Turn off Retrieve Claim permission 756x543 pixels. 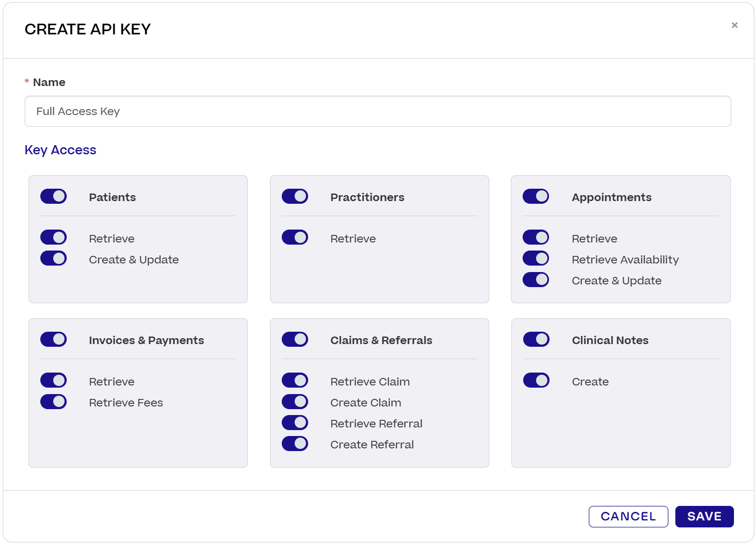pos(295,380)
